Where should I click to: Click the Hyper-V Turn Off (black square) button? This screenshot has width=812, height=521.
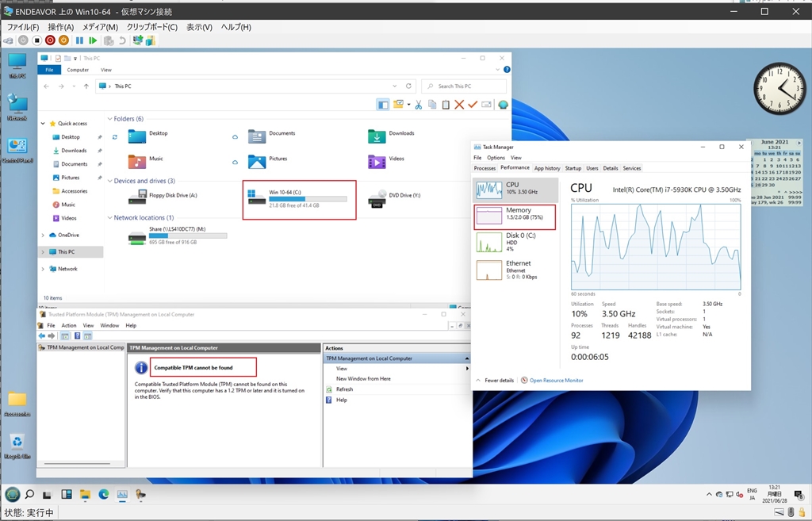36,40
